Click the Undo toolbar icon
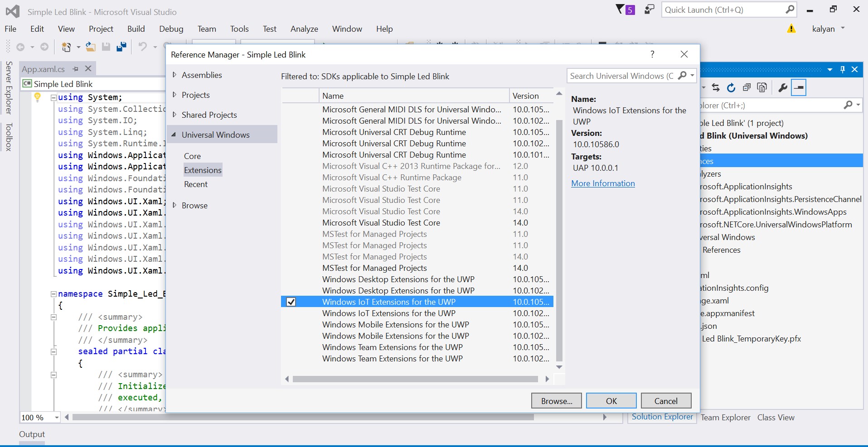The width and height of the screenshot is (868, 447). click(x=143, y=47)
